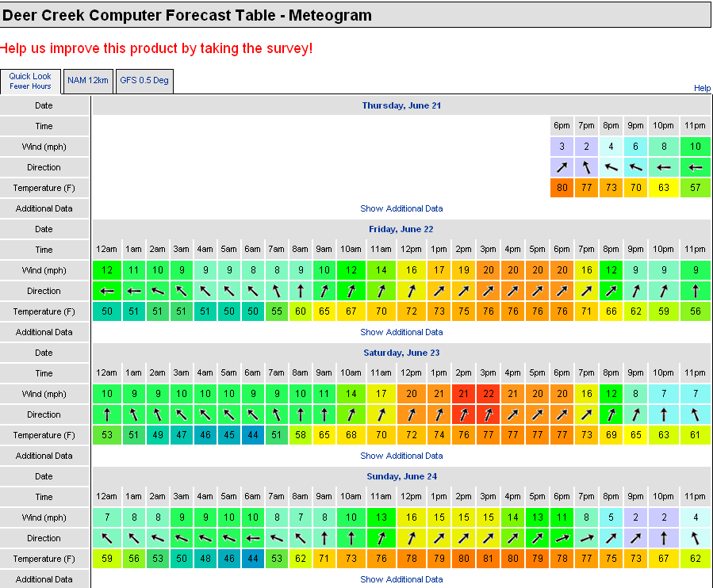Open the GFS 0.5 Deg tab

point(144,81)
